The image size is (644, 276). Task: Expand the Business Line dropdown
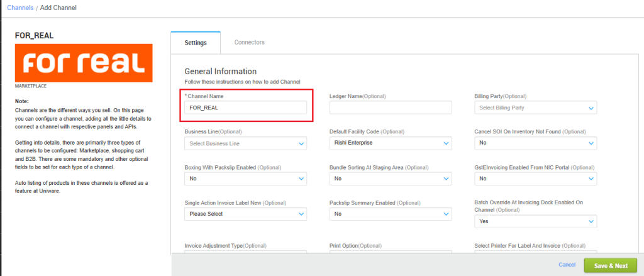tap(245, 143)
